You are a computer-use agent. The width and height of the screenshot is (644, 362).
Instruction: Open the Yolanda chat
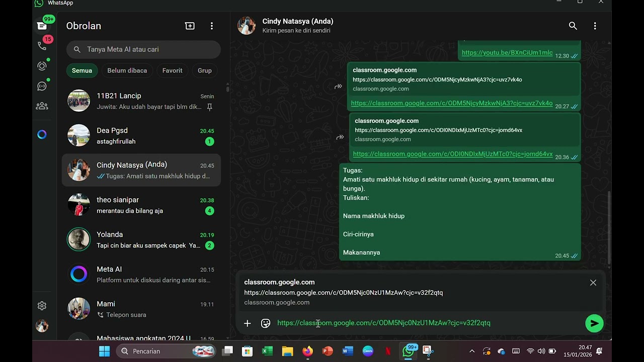point(141,240)
